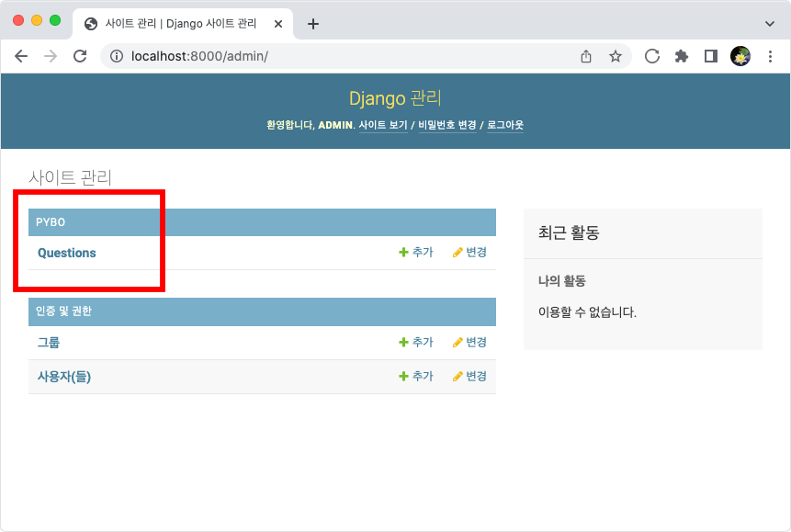This screenshot has height=532, width=791.
Task: Click the browser forward arrow
Action: [x=51, y=56]
